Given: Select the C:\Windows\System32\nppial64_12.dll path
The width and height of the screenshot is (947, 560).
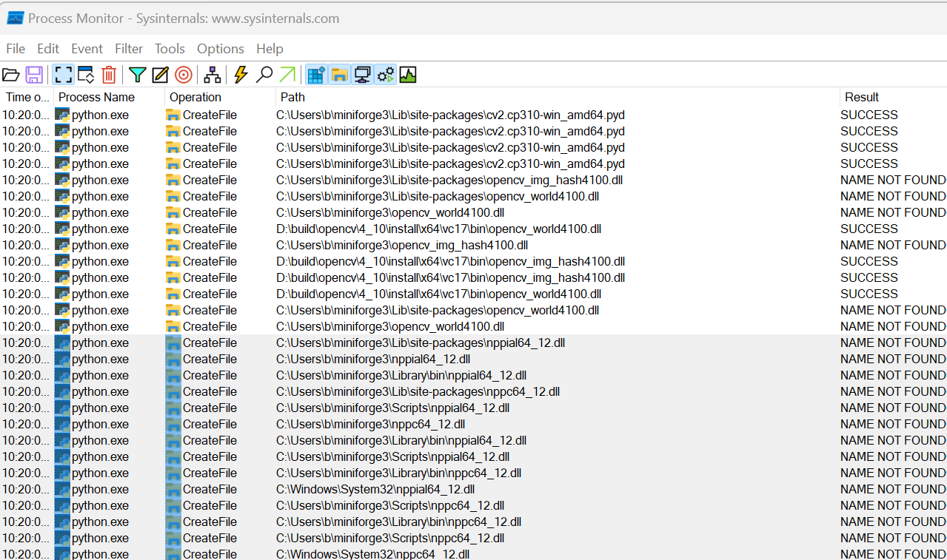Looking at the screenshot, I should click(x=375, y=489).
